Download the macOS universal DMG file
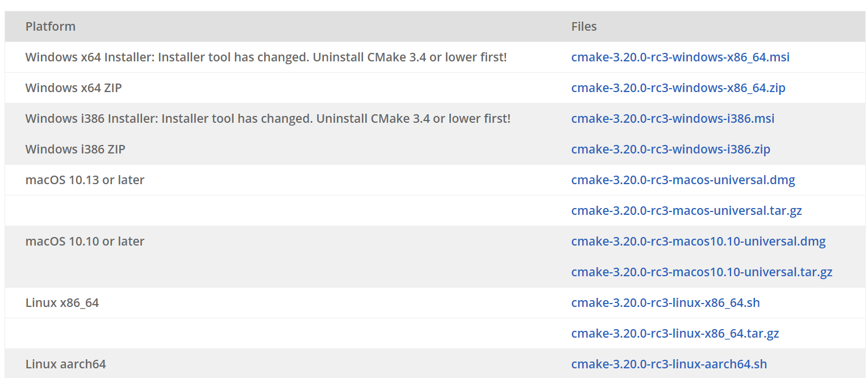 click(683, 180)
